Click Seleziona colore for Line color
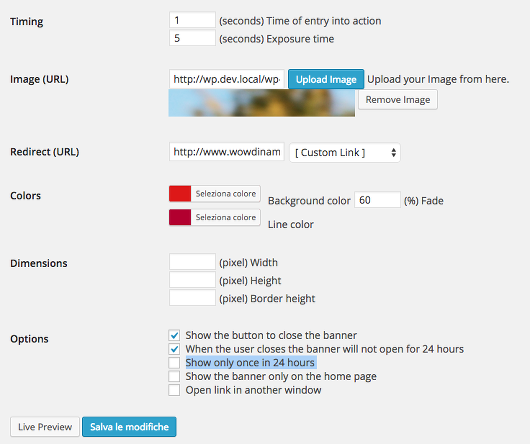The width and height of the screenshot is (530, 444). tap(225, 217)
